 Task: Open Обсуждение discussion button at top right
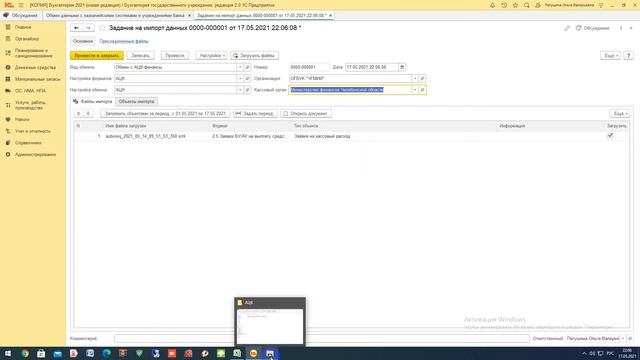(x=592, y=28)
